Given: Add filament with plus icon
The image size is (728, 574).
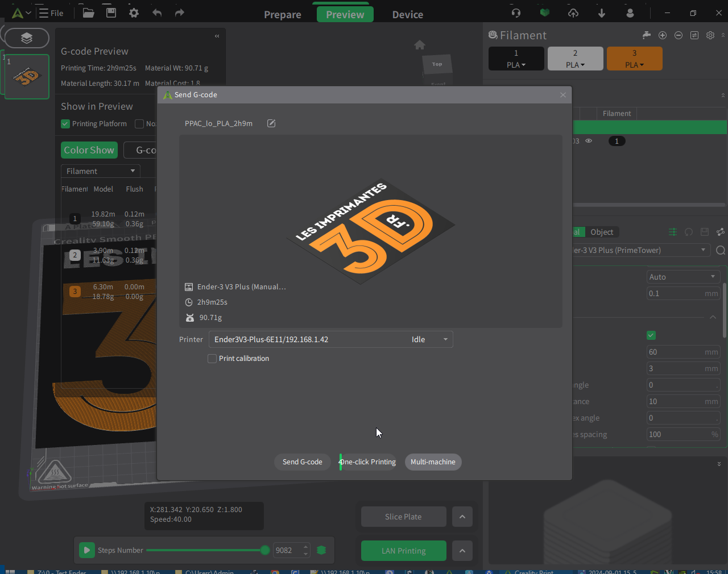Looking at the screenshot, I should pyautogui.click(x=663, y=35).
